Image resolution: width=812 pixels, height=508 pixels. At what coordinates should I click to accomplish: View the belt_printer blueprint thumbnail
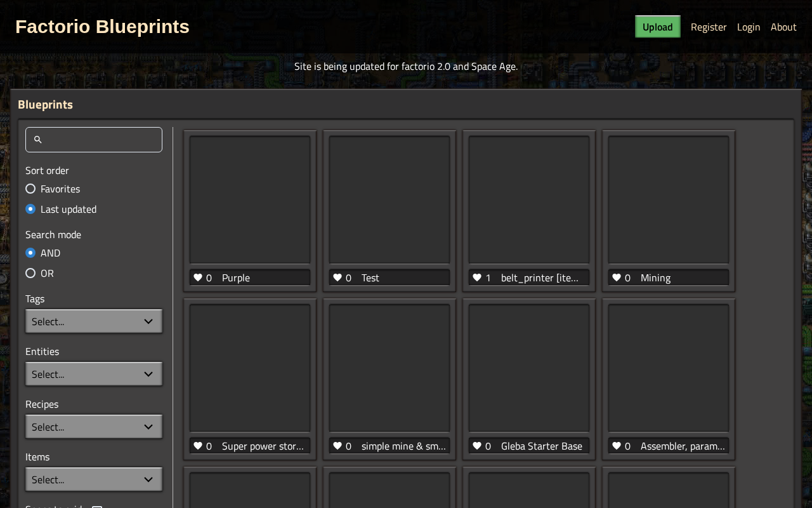(529, 200)
